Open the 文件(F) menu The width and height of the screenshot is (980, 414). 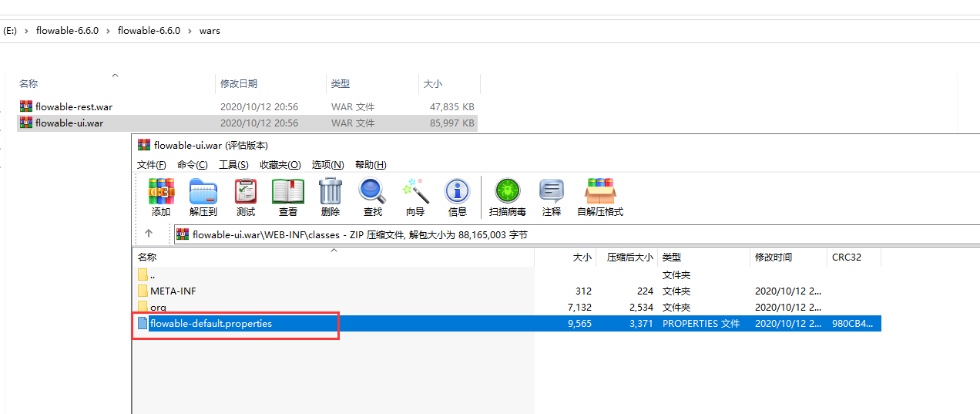click(x=152, y=164)
